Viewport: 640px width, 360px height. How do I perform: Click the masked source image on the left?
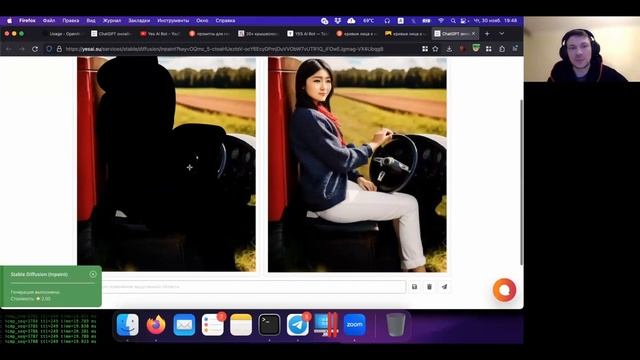click(167, 164)
